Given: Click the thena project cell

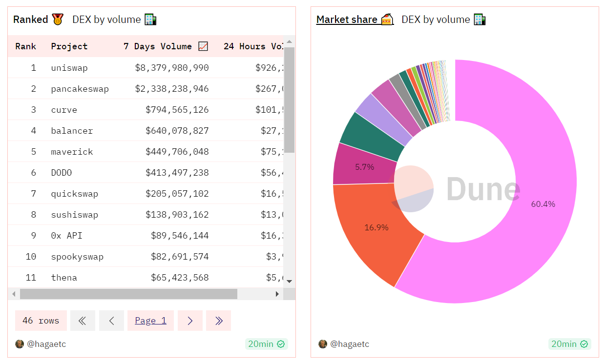Looking at the screenshot, I should [64, 278].
